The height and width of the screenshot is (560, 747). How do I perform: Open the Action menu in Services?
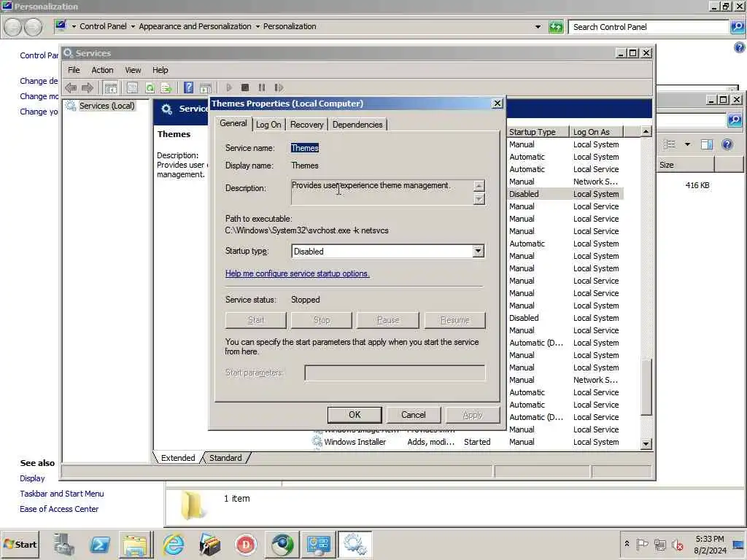102,70
